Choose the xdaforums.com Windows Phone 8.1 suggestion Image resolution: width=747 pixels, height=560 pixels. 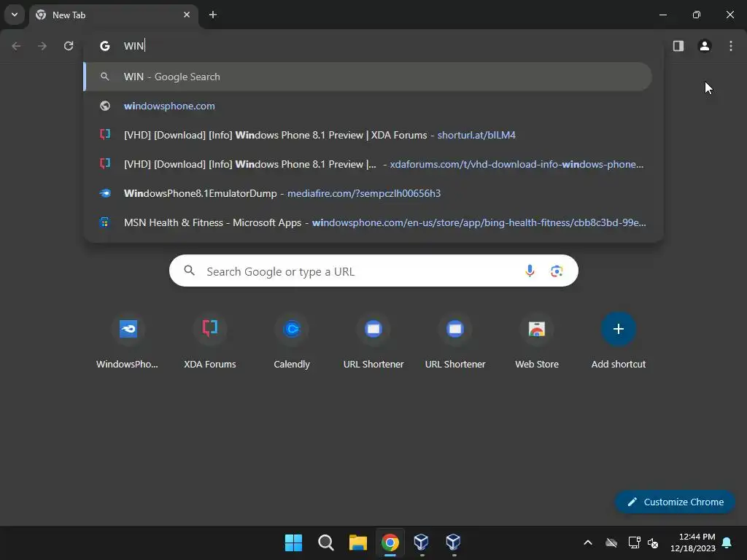[x=368, y=164]
